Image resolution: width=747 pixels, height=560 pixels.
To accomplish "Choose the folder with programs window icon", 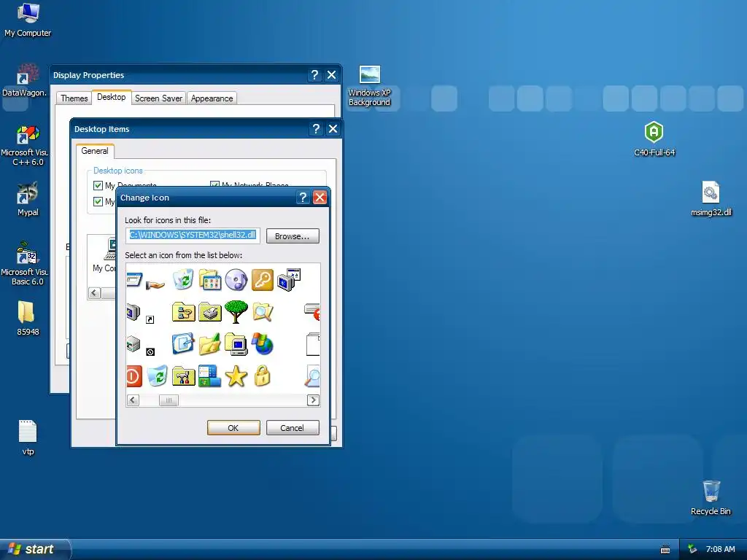I will 209,279.
